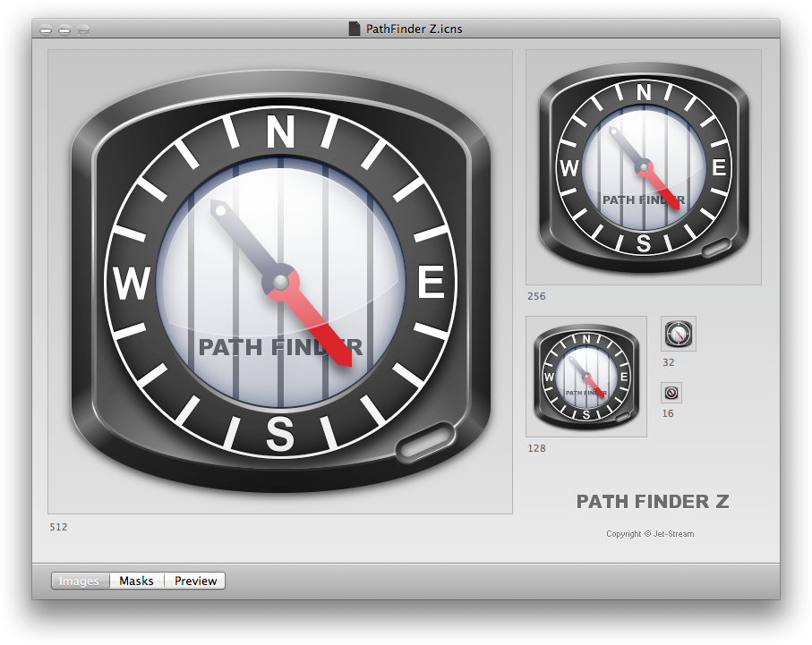Select the 16 size compass icon
Viewport: 812px width, 645px height.
[671, 393]
